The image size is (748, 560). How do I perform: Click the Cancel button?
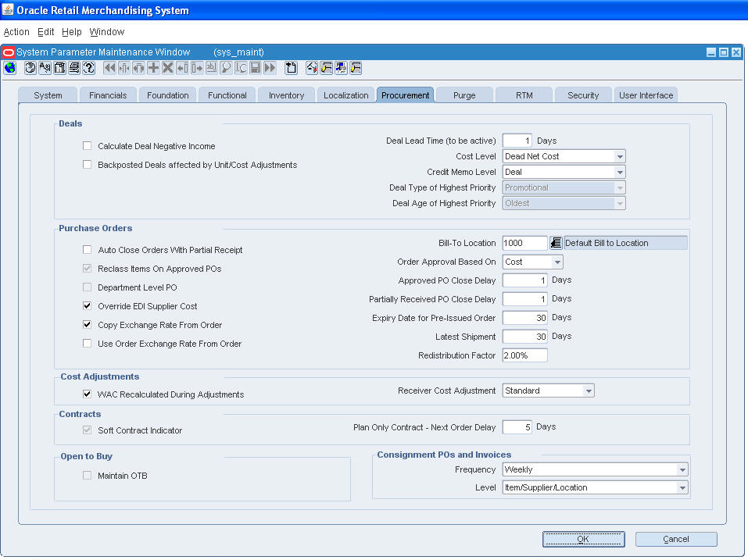coord(676,539)
